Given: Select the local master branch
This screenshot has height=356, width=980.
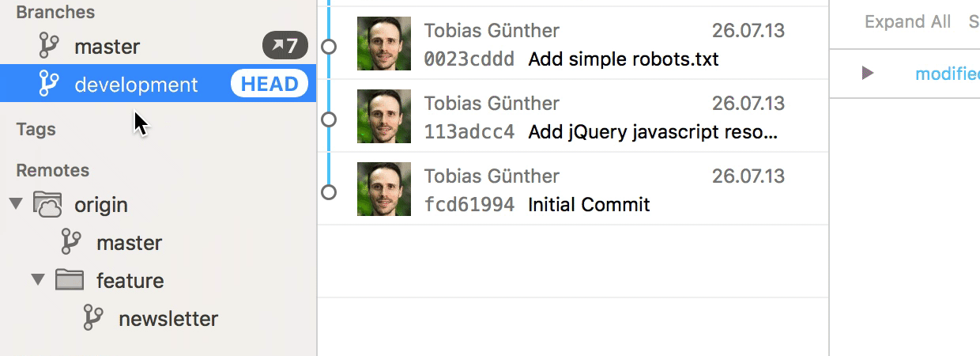Looking at the screenshot, I should [x=107, y=47].
